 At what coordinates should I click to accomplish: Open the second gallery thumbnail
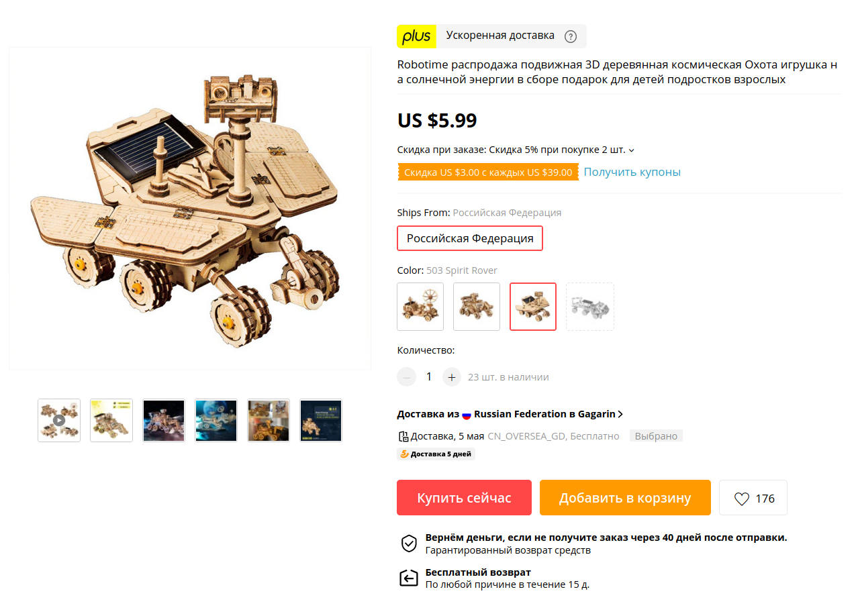tap(111, 421)
